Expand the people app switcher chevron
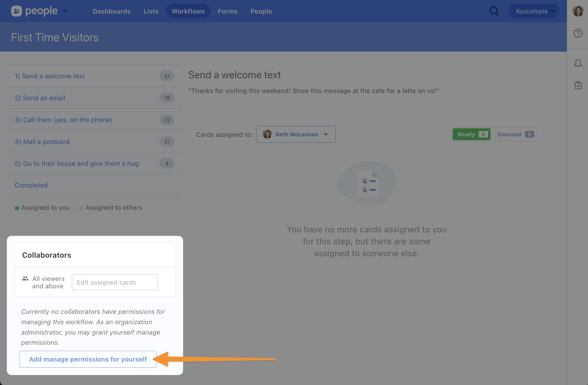Viewport: 588px width, 385px height. coord(65,11)
